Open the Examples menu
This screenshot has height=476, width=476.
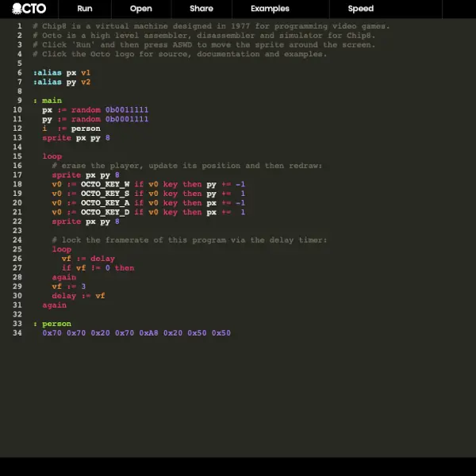tap(270, 9)
